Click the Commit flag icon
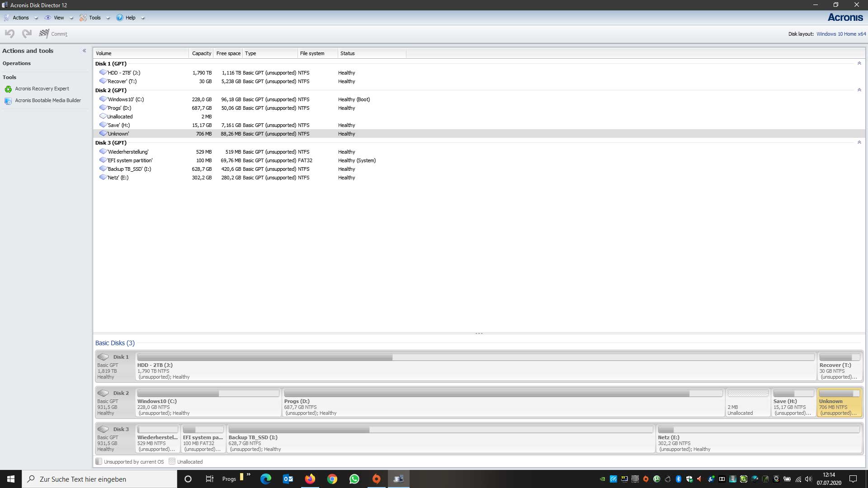Image resolution: width=868 pixels, height=488 pixels. click(x=44, y=33)
